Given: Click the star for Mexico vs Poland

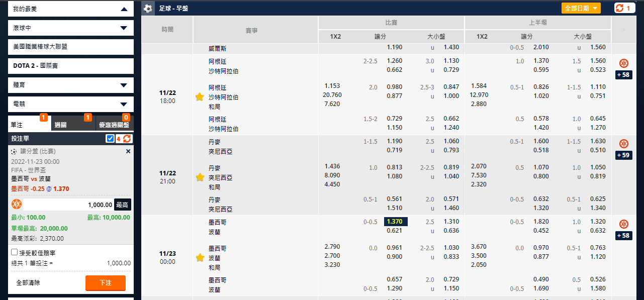Looking at the screenshot, I should (200, 258).
